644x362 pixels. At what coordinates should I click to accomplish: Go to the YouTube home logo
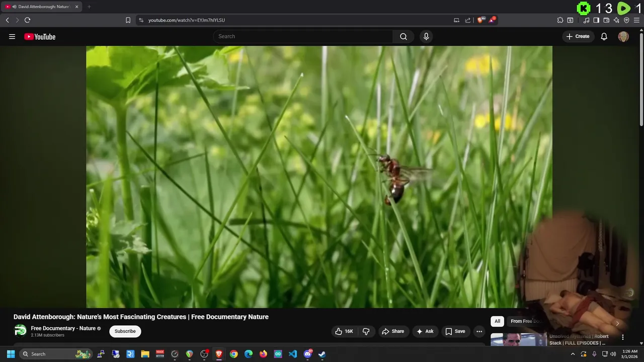click(40, 37)
